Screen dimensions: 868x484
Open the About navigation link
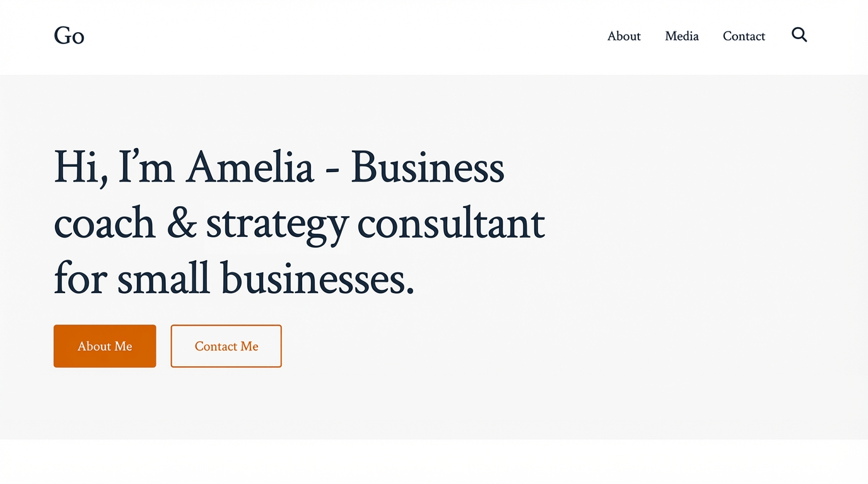tap(624, 37)
